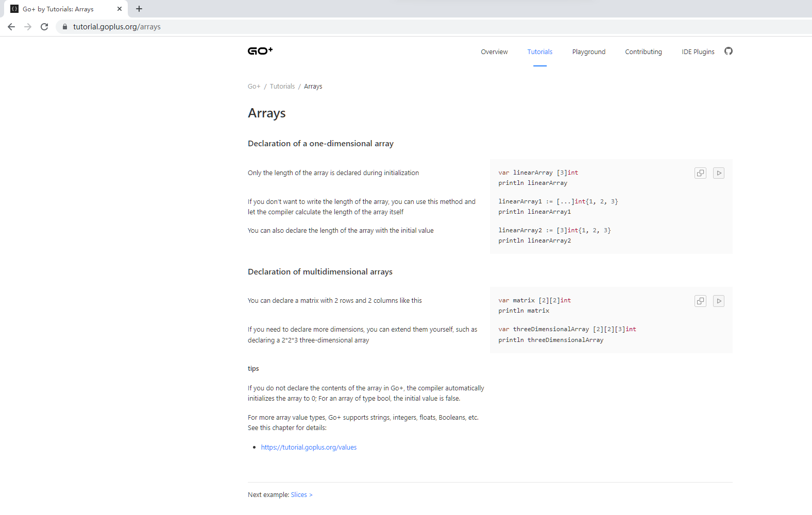The height and width of the screenshot is (515, 812).
Task: Close the Go+ by Tutorials tab
Action: click(x=120, y=9)
